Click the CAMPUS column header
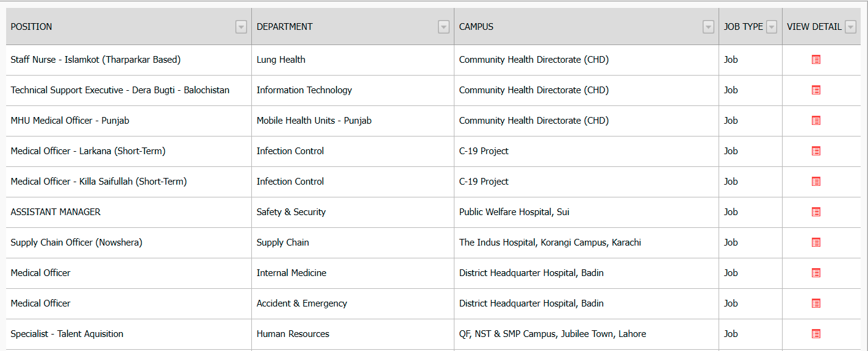Screen dimensions: 868x351 point(476,27)
